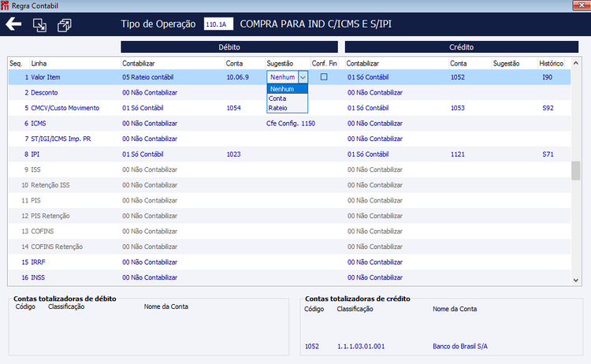Click the import rule icon beside back arrow
Image resolution: width=591 pixels, height=364 pixels.
point(39,25)
